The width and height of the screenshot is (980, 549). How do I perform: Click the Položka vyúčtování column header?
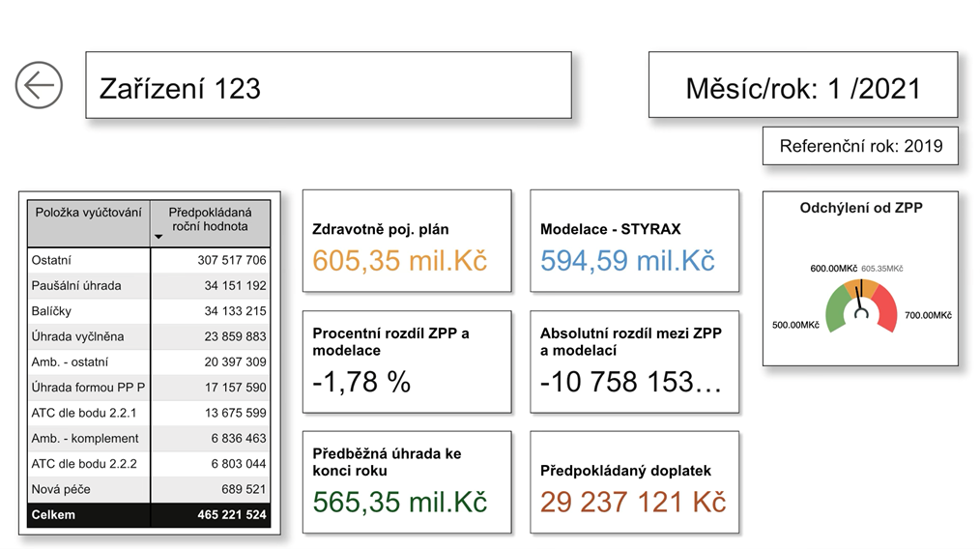pyautogui.click(x=89, y=213)
